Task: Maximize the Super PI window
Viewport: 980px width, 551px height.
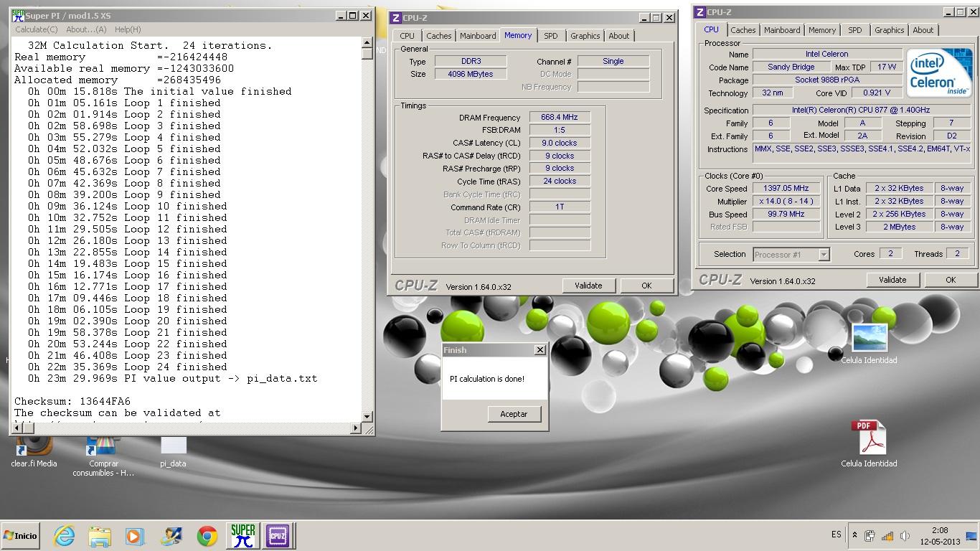Action: point(352,15)
